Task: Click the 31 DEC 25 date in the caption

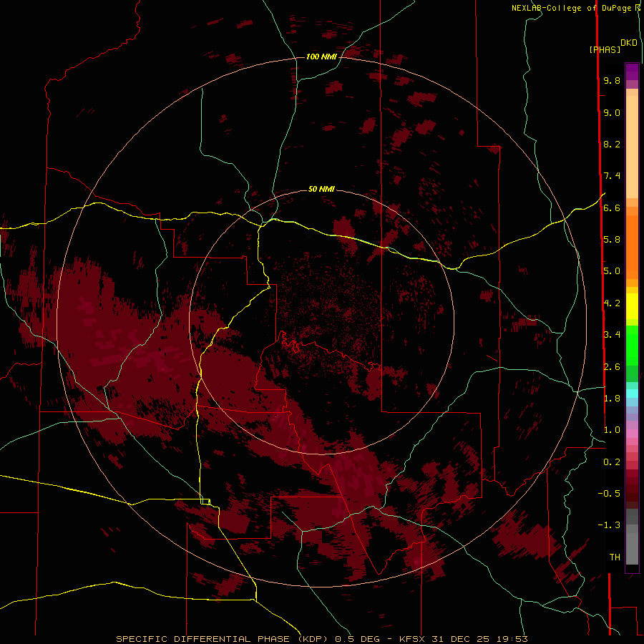Action: tap(460, 639)
